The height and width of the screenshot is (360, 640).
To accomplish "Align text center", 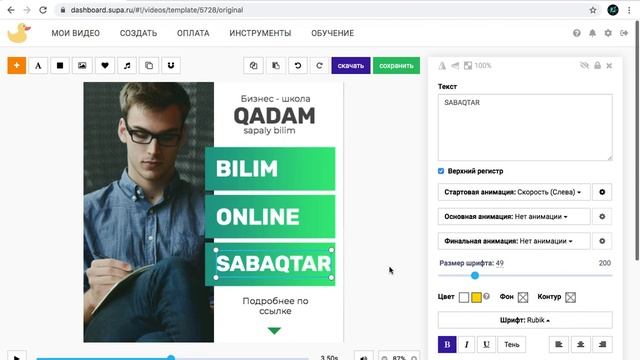I will click(580, 344).
